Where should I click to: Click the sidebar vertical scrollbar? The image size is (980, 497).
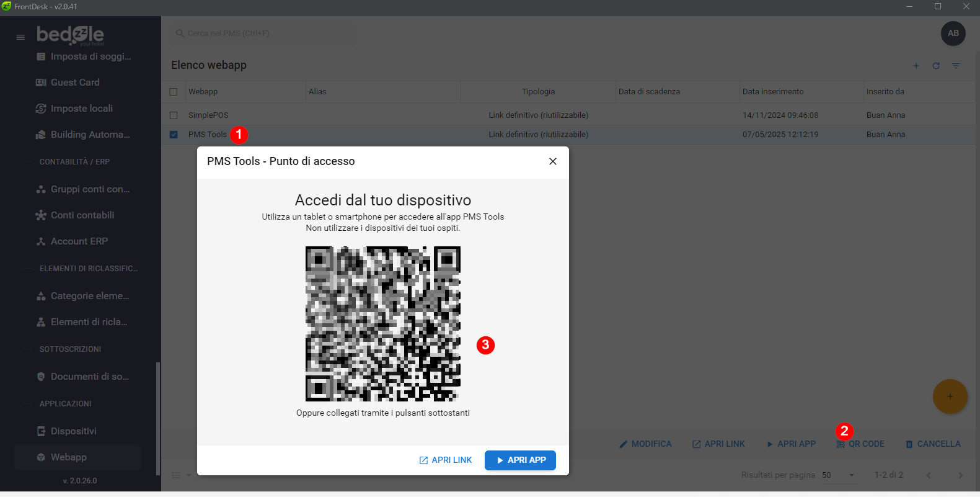point(158,418)
